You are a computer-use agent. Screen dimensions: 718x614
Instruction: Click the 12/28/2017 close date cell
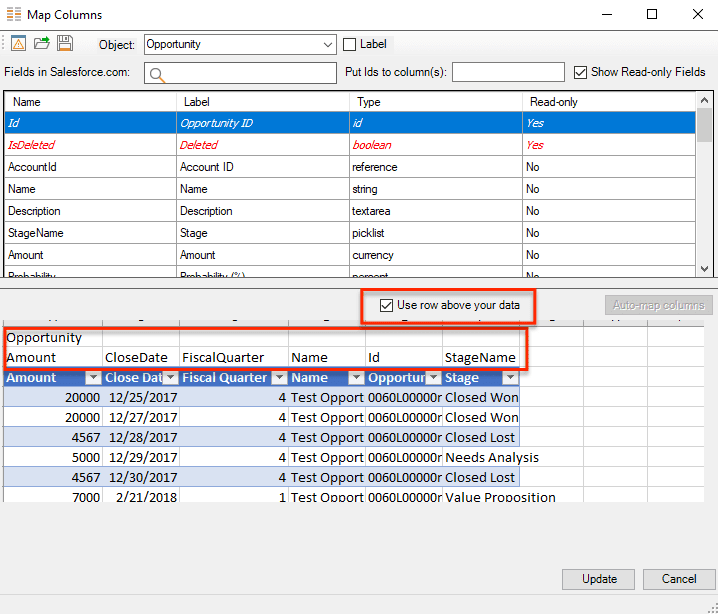coord(141,437)
